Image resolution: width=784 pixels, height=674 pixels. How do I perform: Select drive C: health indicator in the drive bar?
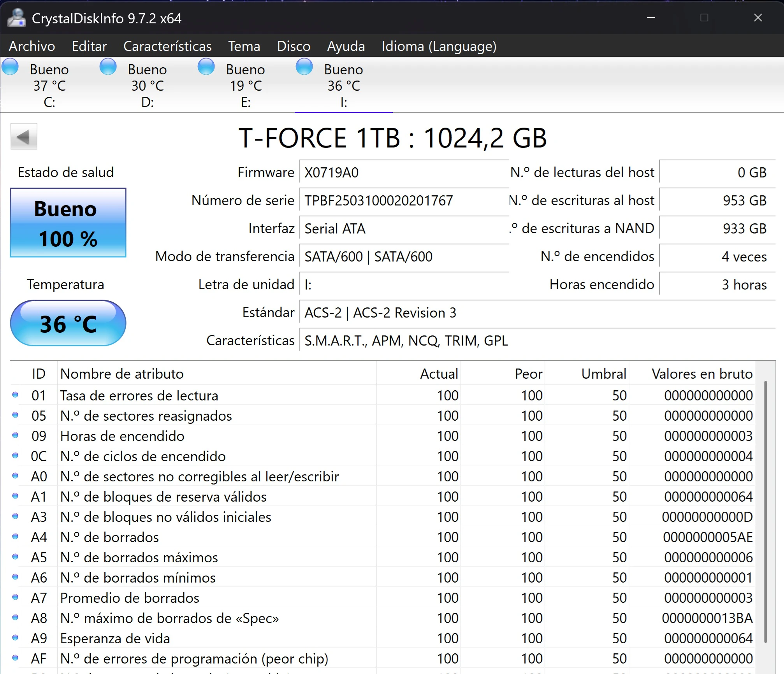pyautogui.click(x=49, y=85)
